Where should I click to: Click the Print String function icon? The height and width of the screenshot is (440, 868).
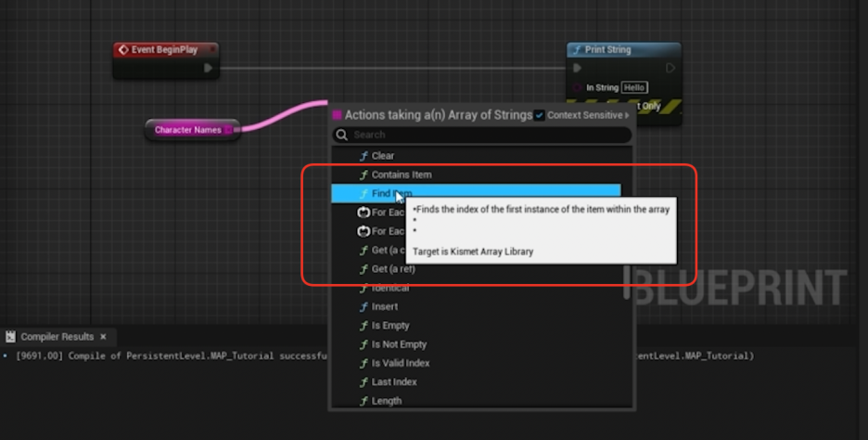point(577,50)
